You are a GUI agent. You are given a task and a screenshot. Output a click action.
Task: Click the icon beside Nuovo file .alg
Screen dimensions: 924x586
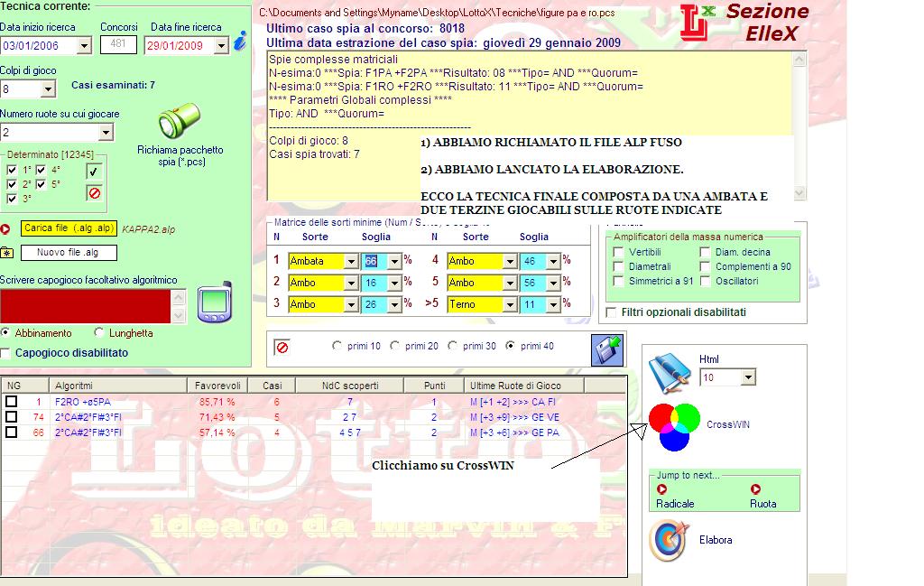click(6, 252)
